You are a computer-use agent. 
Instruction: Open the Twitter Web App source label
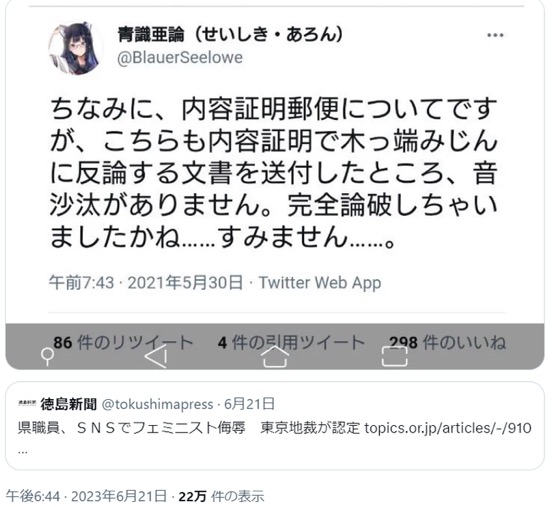(320, 283)
